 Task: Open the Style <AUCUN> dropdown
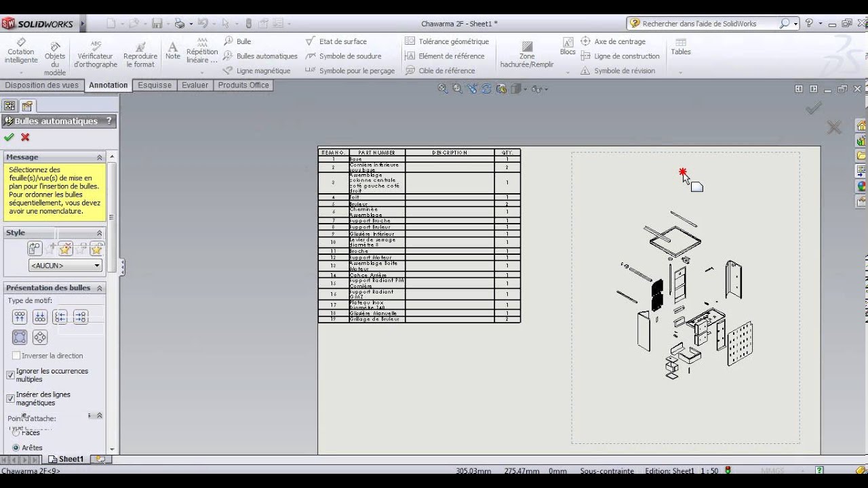66,266
